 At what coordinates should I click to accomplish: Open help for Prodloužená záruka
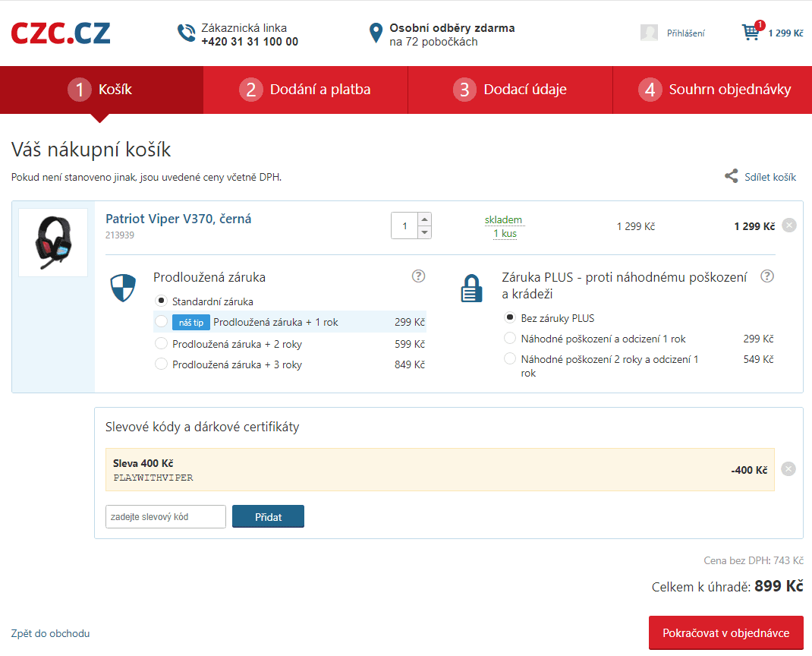(x=418, y=276)
